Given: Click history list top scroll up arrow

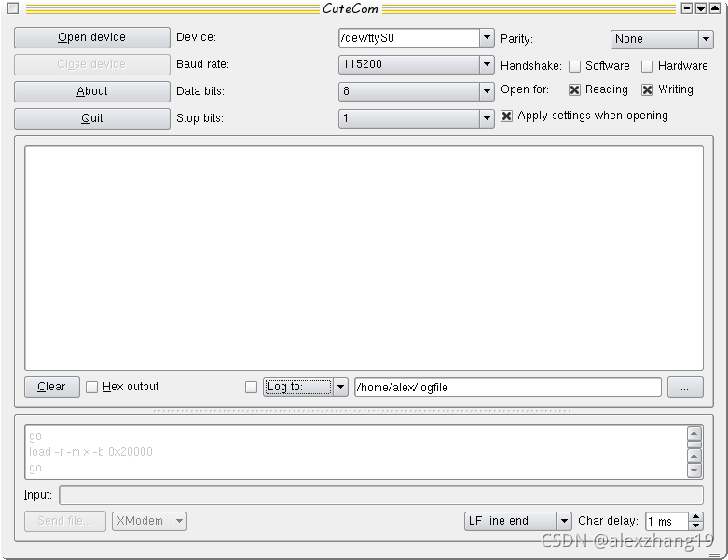Looking at the screenshot, I should (x=694, y=434).
